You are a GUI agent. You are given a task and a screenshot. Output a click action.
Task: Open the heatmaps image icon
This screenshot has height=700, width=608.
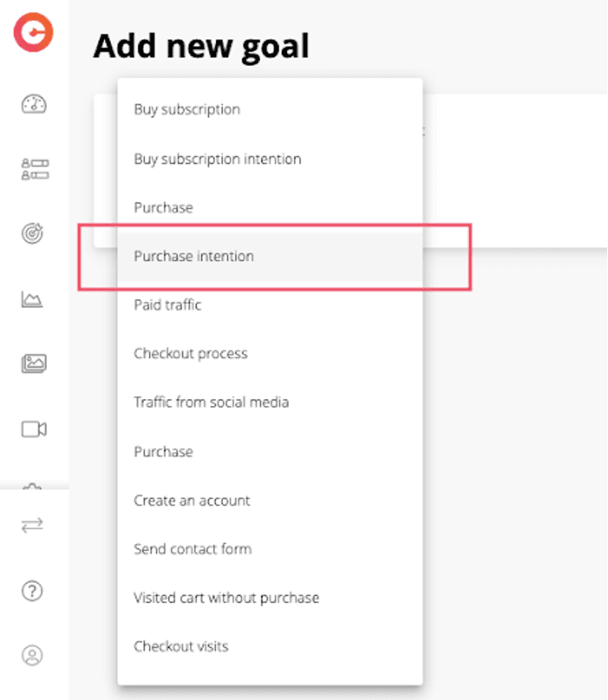point(34,363)
